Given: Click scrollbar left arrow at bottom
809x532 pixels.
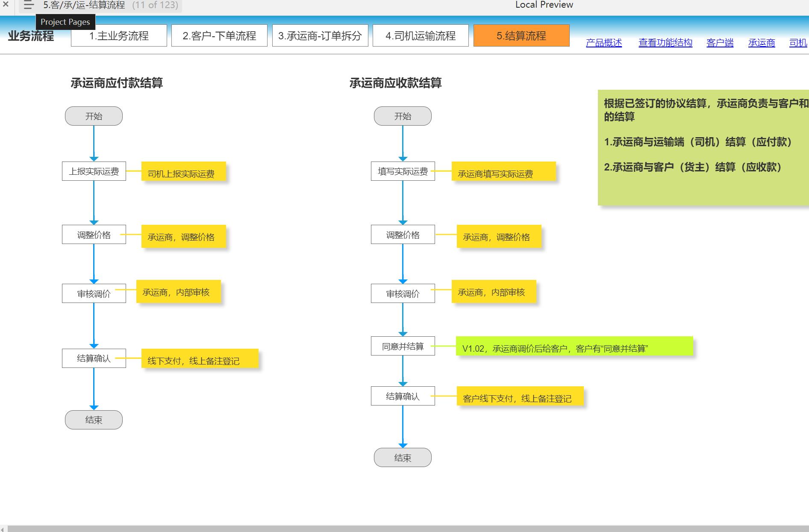Looking at the screenshot, I should [3, 529].
